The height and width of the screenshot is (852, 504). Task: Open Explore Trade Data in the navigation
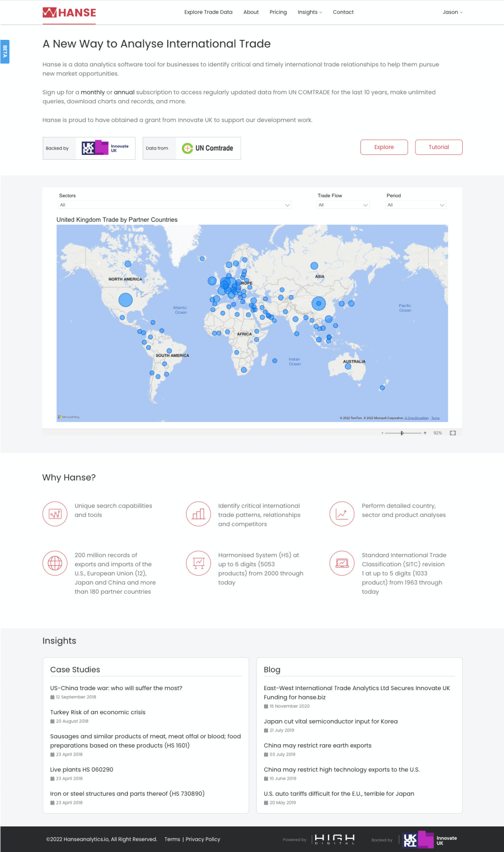tap(208, 12)
